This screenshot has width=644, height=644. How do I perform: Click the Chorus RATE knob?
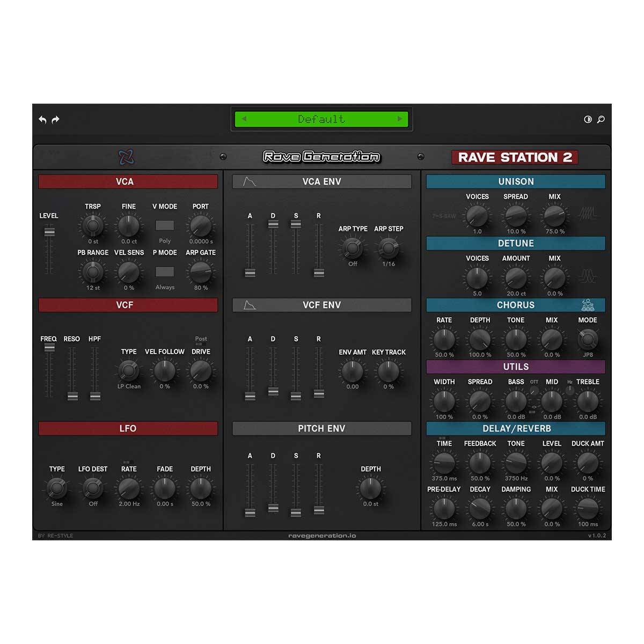pos(444,339)
